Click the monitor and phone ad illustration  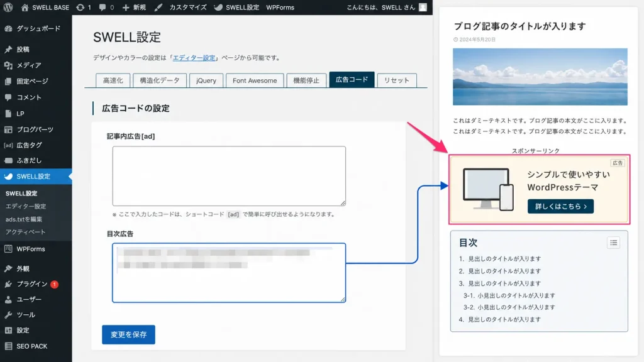click(488, 189)
